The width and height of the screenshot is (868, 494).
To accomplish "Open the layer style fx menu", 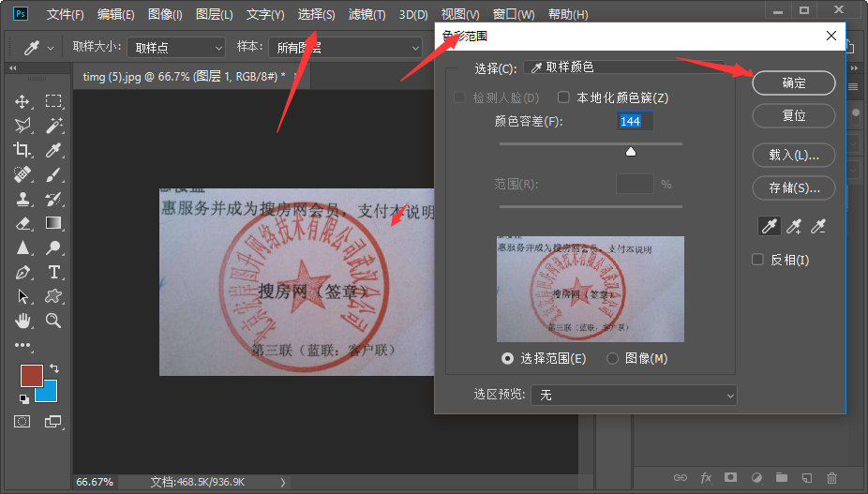I will (706, 477).
